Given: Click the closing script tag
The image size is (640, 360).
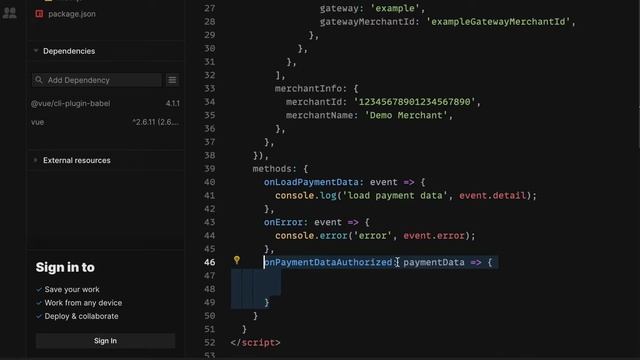Looking at the screenshot, I should 256,342.
